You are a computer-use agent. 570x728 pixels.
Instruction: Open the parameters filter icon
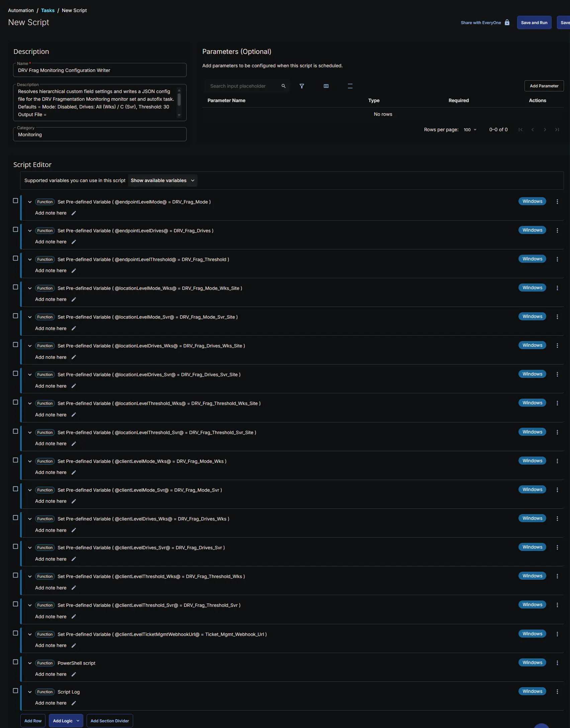tap(302, 86)
